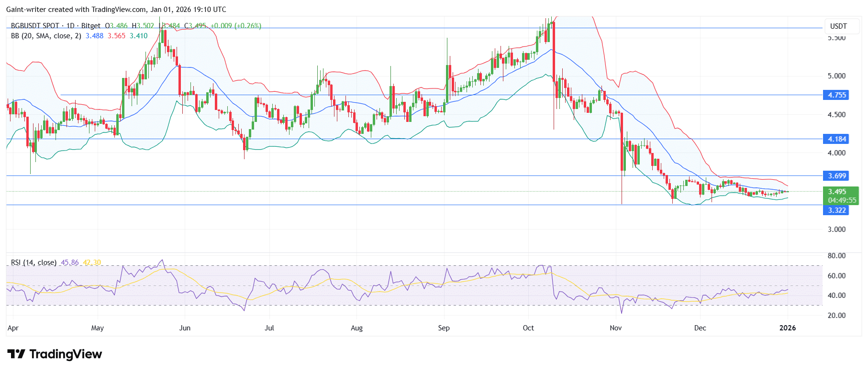868x372 pixels.
Task: Click the Sep label on the time axis
Action: point(444,328)
